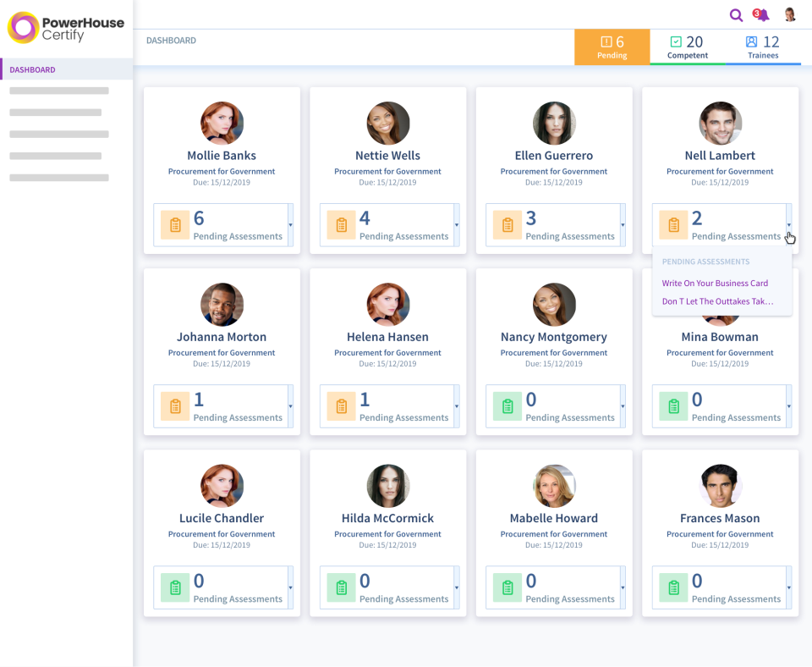Viewport: 812px width, 667px height.
Task: Click the green checkmark icon on the Competent tab
Action: 676,39
